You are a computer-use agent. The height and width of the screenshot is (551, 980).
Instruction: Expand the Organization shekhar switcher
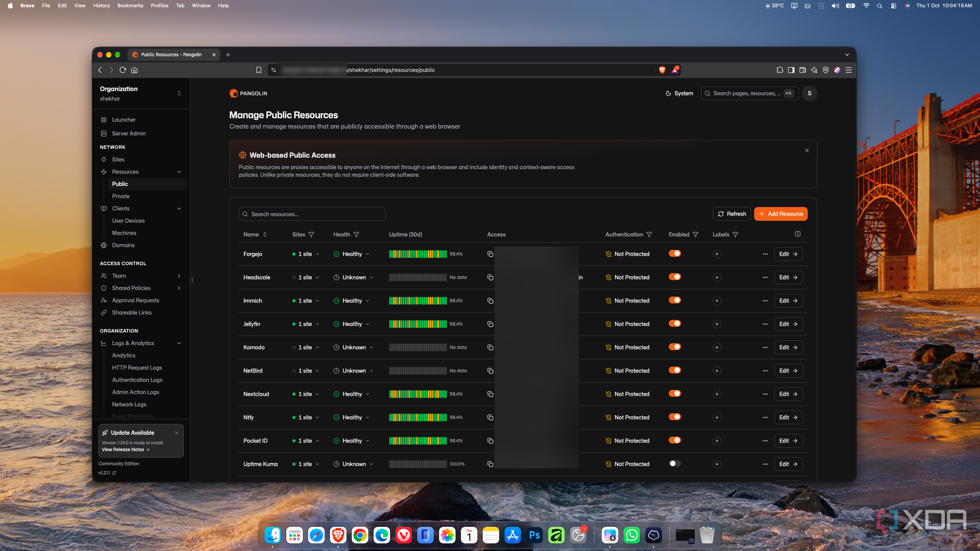141,93
